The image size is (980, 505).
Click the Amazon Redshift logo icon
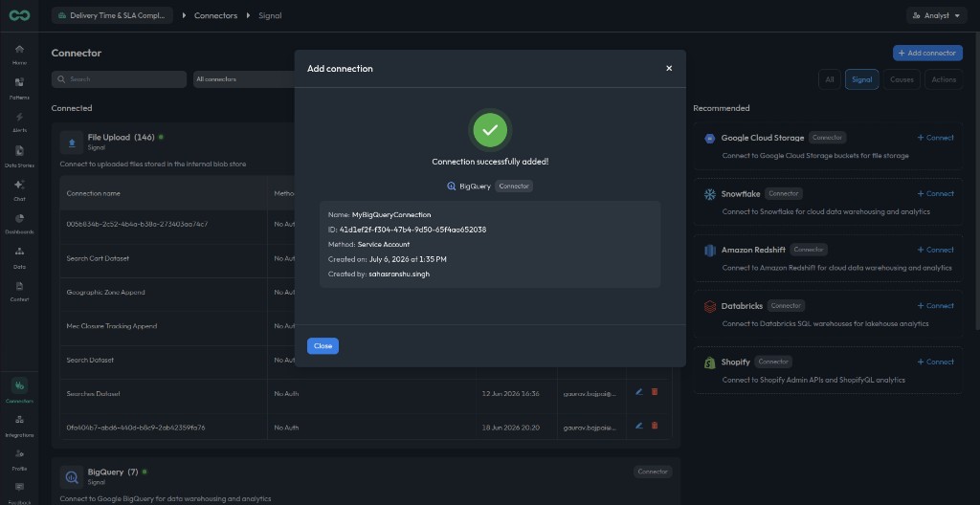coord(709,250)
